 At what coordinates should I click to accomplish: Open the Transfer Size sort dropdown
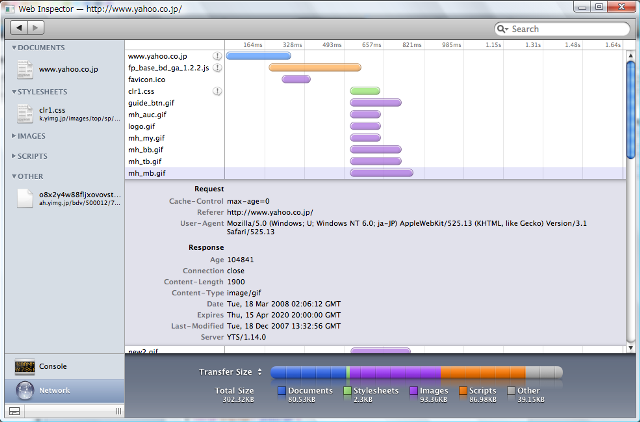[x=230, y=372]
